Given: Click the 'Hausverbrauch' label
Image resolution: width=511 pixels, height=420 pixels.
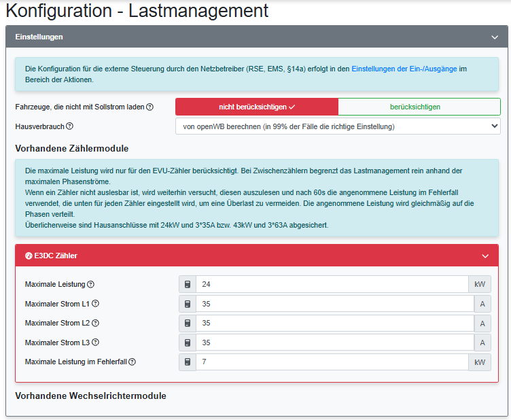Looking at the screenshot, I should 40,126.
